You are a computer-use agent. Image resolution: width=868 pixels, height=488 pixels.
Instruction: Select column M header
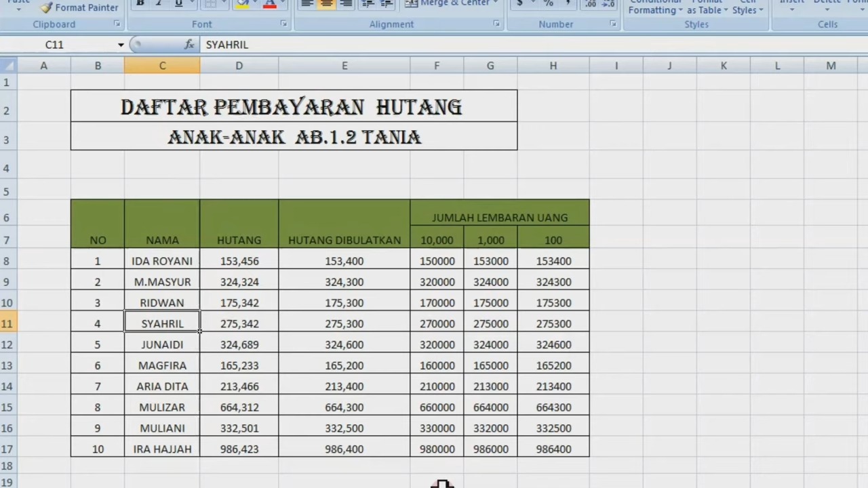(x=831, y=66)
